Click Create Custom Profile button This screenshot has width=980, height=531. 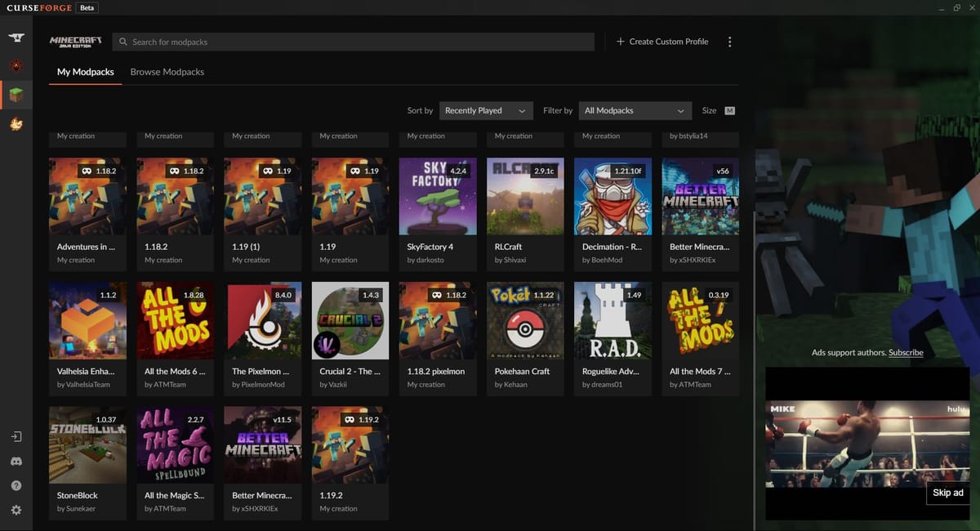tap(661, 42)
